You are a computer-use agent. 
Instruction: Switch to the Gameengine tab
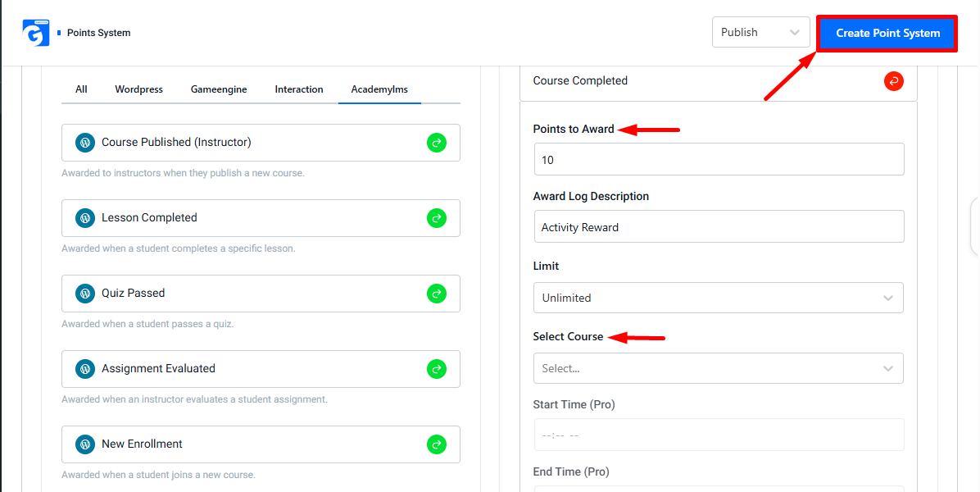tap(219, 89)
